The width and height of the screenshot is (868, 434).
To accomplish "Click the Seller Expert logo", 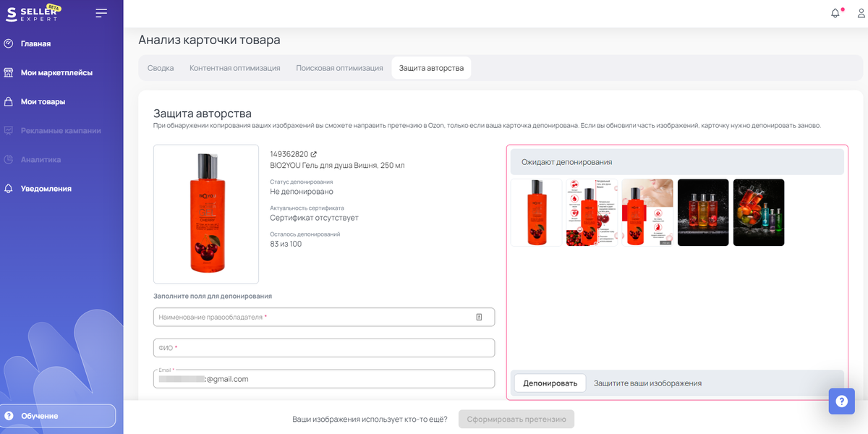I will [x=33, y=13].
